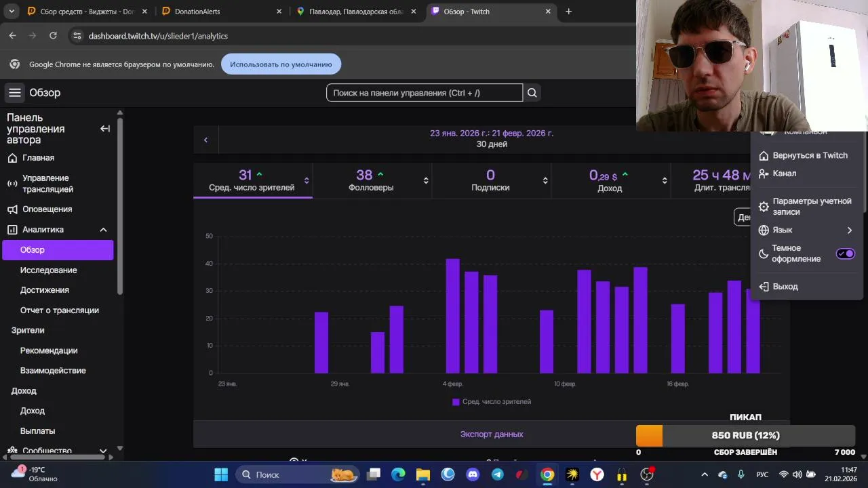Expand the Сообщество section
The image size is (868, 488).
click(103, 451)
